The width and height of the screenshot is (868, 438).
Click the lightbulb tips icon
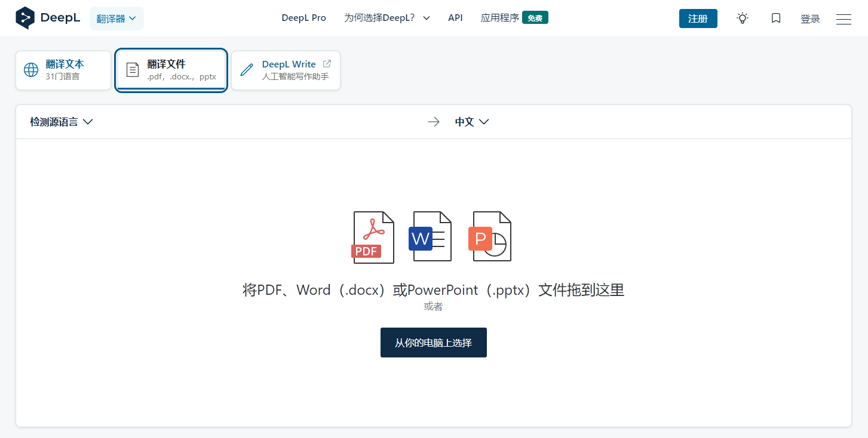point(742,18)
